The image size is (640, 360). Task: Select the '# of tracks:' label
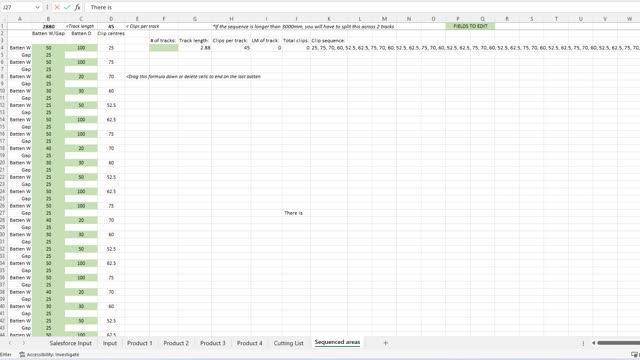point(163,40)
